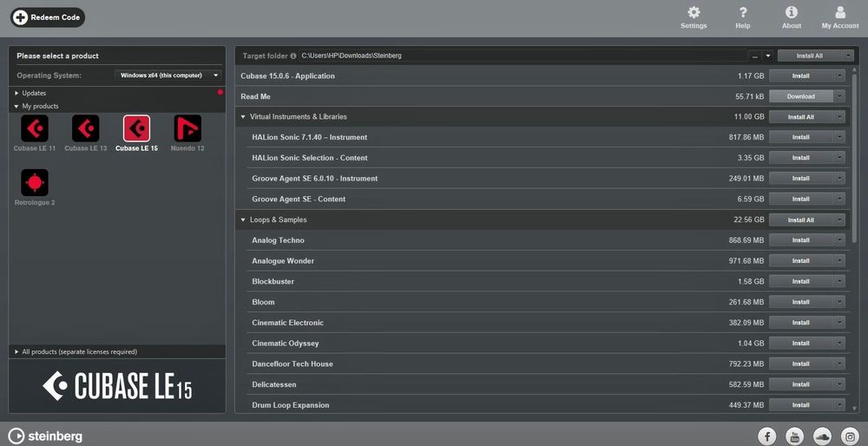Select the Nuendo 12 product icon
This screenshot has width=868, height=446.
click(187, 128)
